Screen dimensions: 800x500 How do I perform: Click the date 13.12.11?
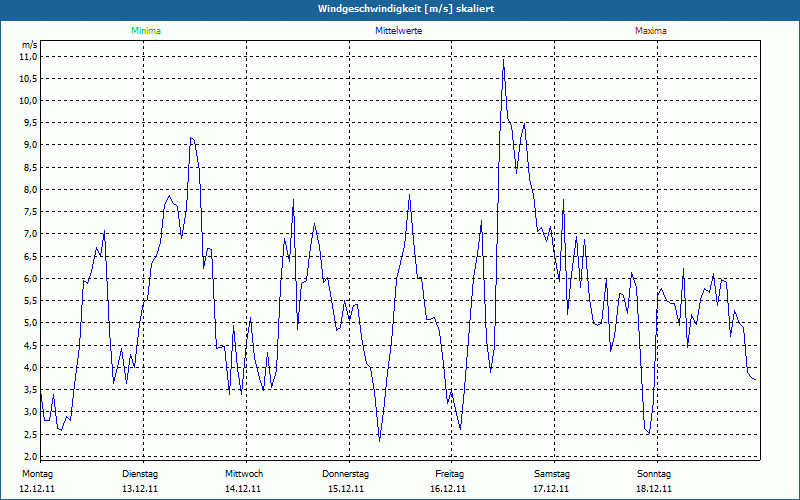(140, 489)
